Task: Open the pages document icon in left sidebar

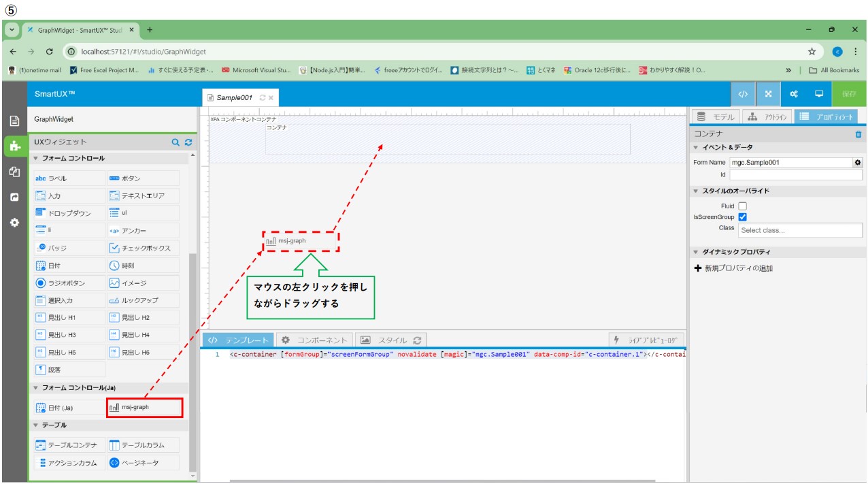Action: click(x=14, y=120)
